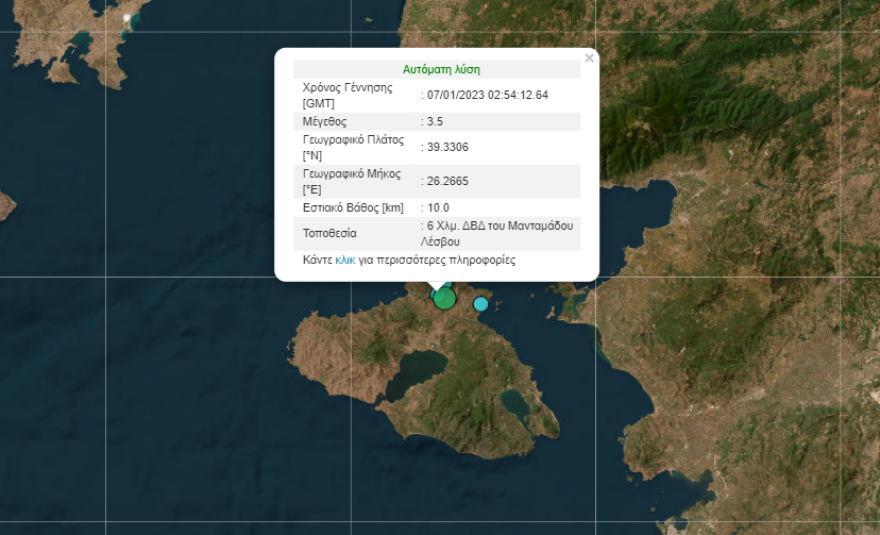Viewport: 880px width, 535px height.
Task: Click the white salt lake on the top-left island
Action: pyautogui.click(x=126, y=17)
